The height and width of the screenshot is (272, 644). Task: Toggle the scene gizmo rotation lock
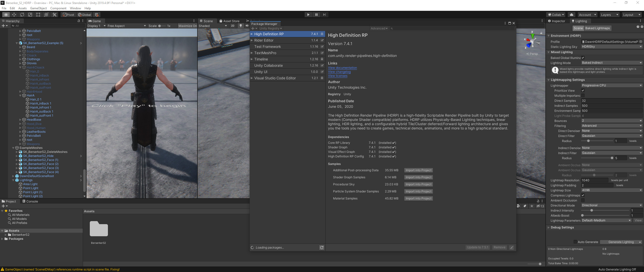541,33
